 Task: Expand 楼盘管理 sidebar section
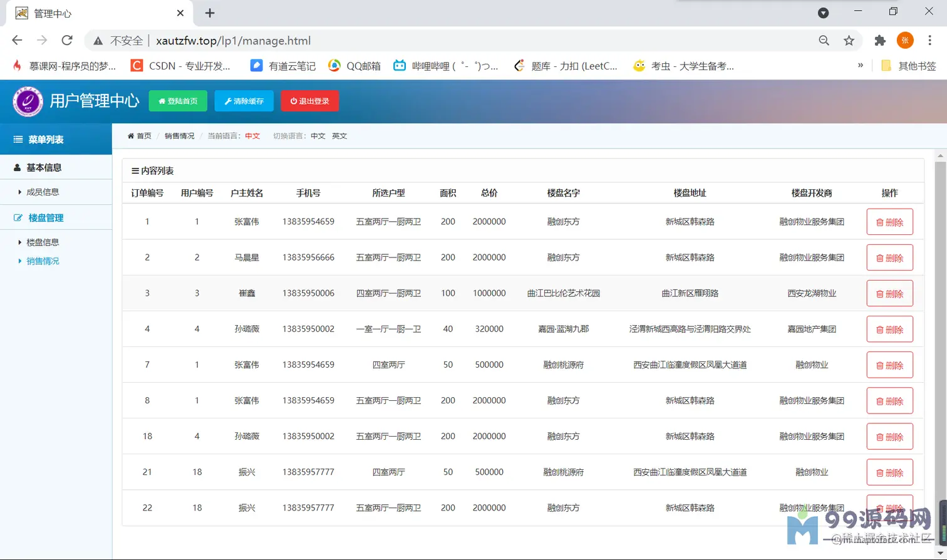click(x=56, y=217)
